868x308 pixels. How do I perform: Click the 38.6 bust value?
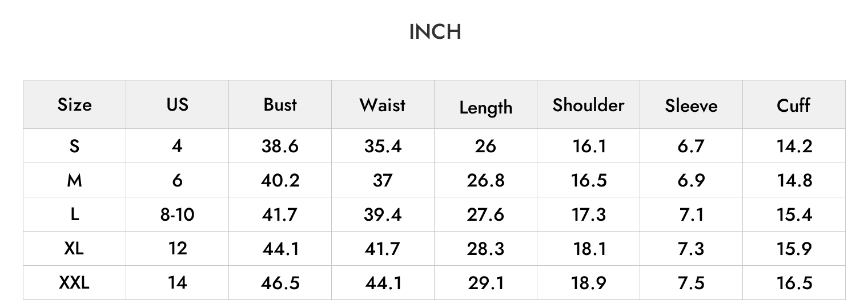280,146
